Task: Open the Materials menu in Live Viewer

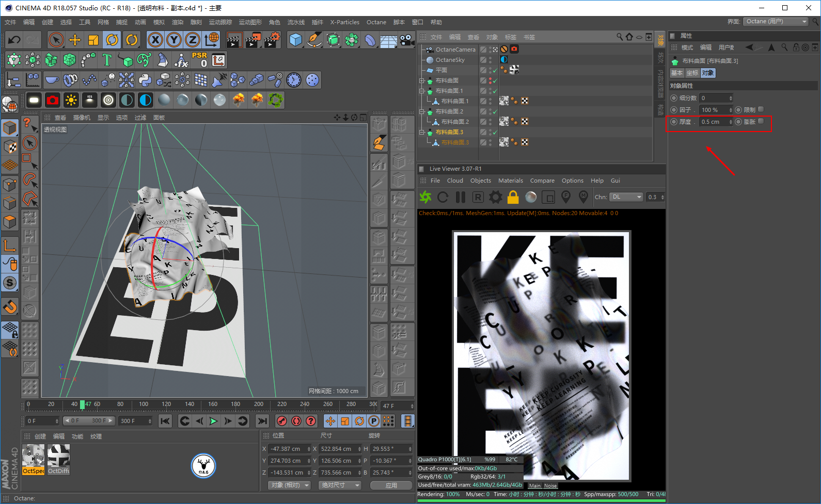Action: click(x=510, y=181)
